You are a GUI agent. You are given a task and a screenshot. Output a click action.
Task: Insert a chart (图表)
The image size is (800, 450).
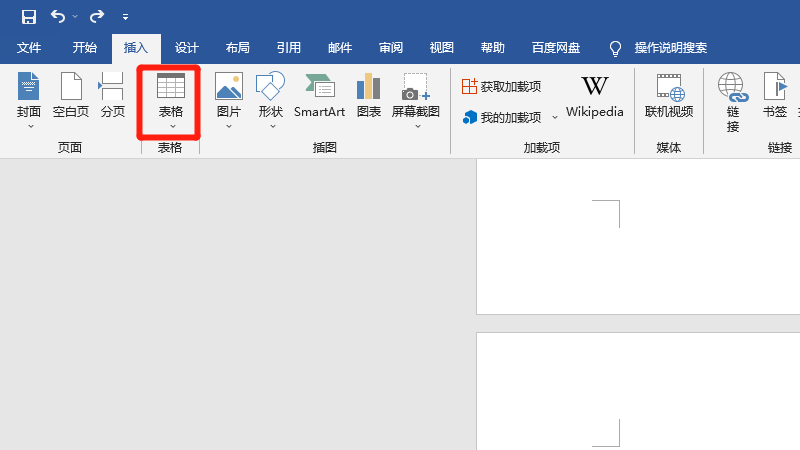pos(368,96)
